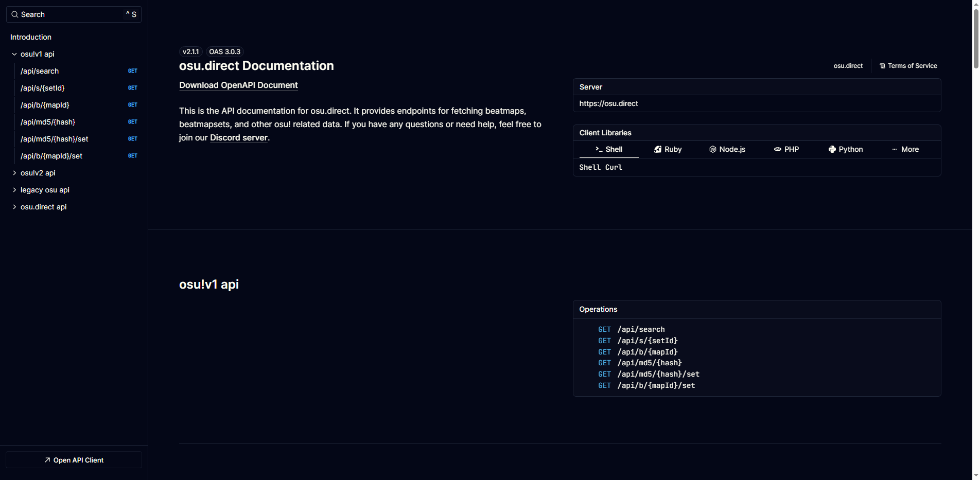Expand the osu.direct api sidebar section
The width and height of the screenshot is (980, 480).
tap(14, 207)
